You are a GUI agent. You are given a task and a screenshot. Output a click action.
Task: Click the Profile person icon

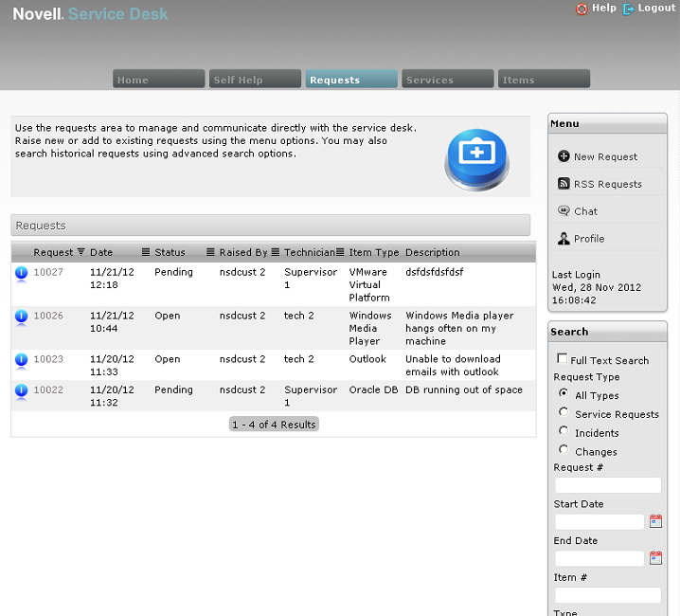coord(564,238)
